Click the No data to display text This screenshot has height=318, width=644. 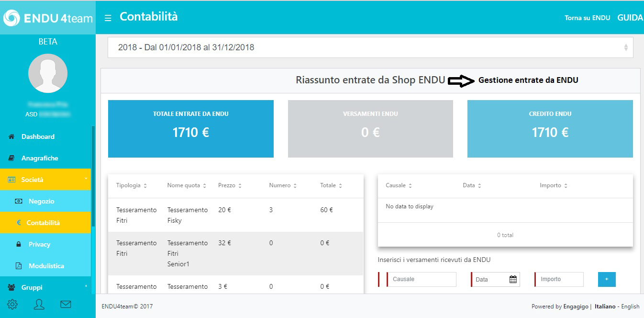[410, 206]
